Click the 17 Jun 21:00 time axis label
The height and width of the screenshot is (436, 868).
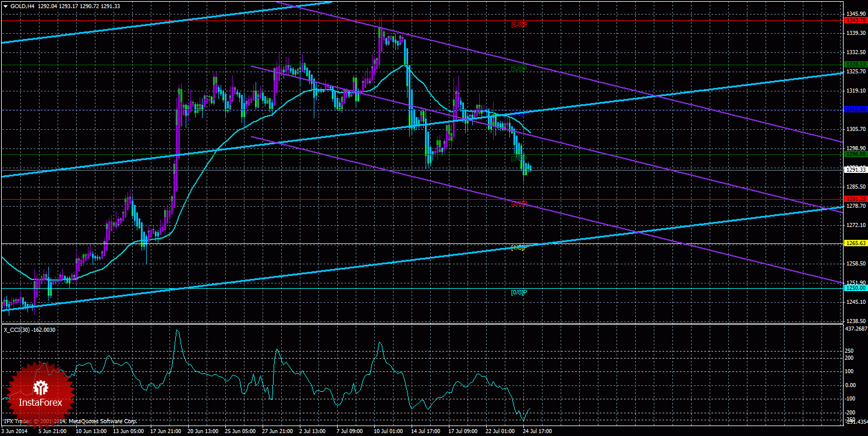tap(165, 431)
